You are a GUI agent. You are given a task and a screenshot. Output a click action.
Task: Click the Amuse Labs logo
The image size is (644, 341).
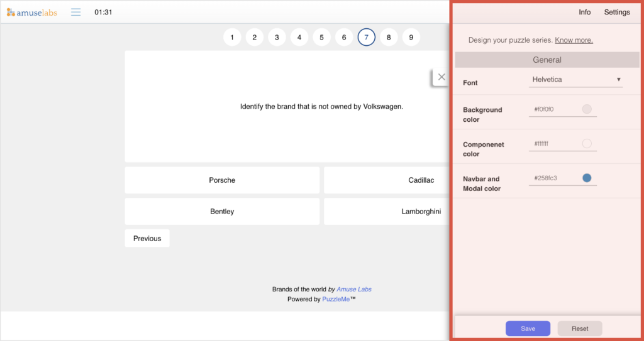(x=31, y=13)
